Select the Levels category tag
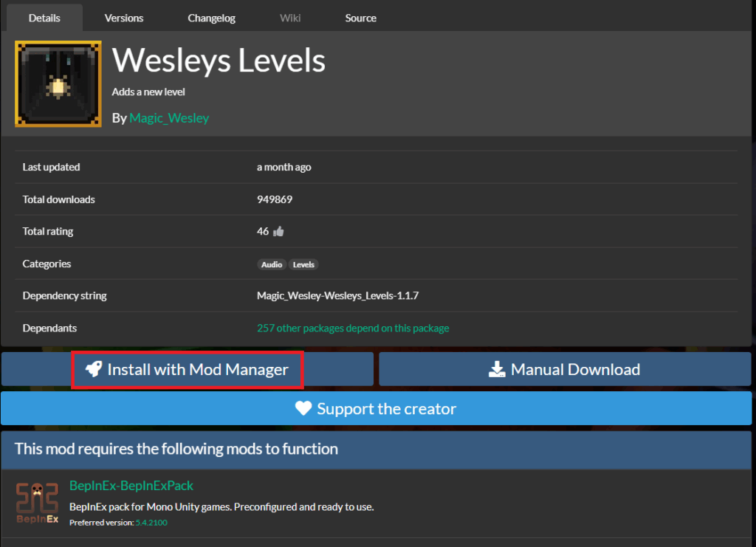 tap(303, 264)
